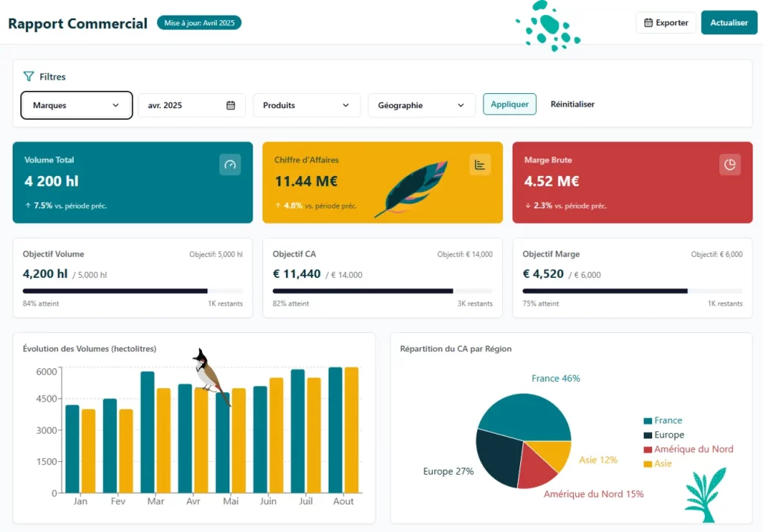Click the calendar icon in the date field
Image resolution: width=763 pixels, height=532 pixels.
(x=231, y=105)
